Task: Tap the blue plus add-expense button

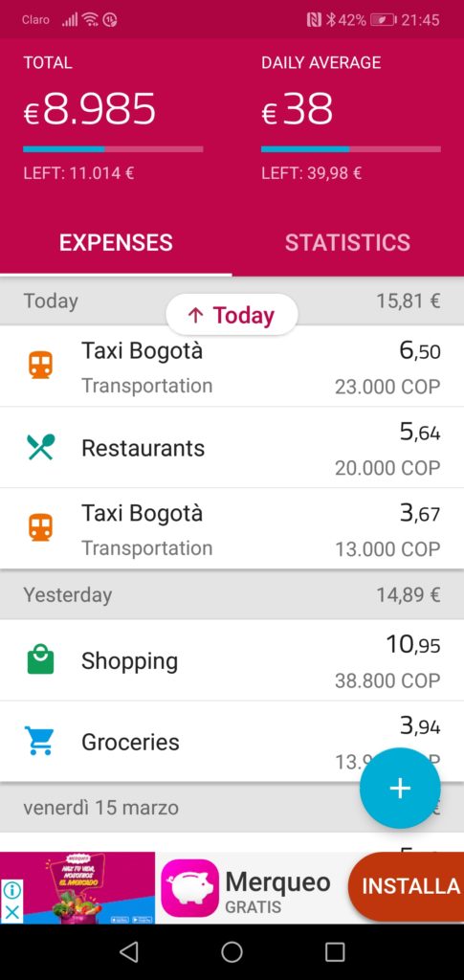Action: pos(400,789)
